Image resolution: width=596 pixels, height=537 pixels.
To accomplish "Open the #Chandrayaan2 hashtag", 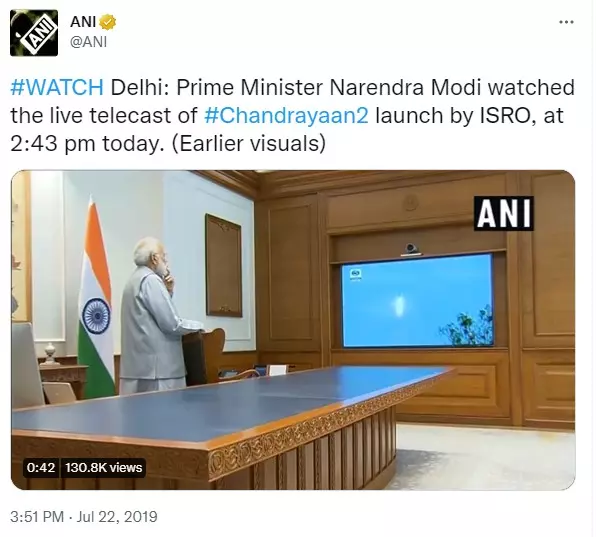I will [x=286, y=116].
